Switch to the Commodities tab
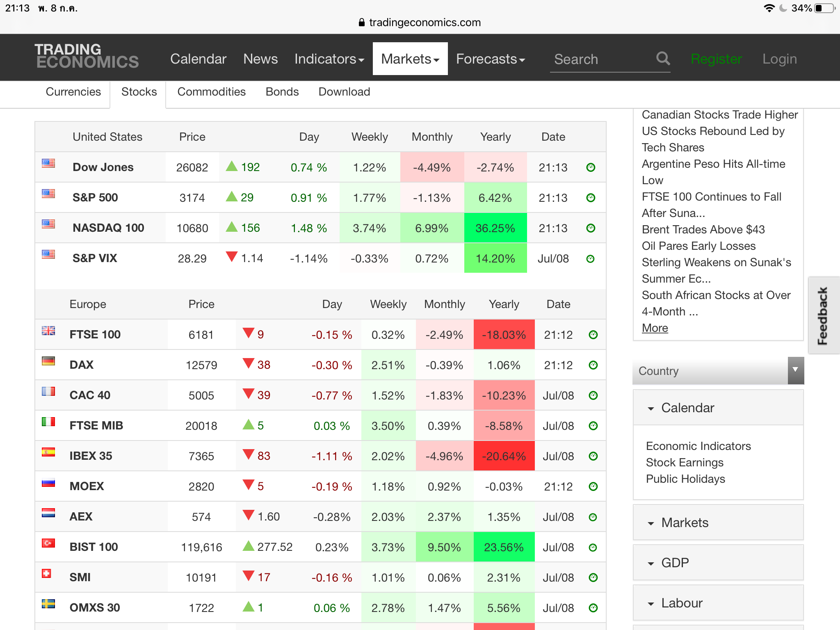This screenshot has height=630, width=840. pos(211,92)
